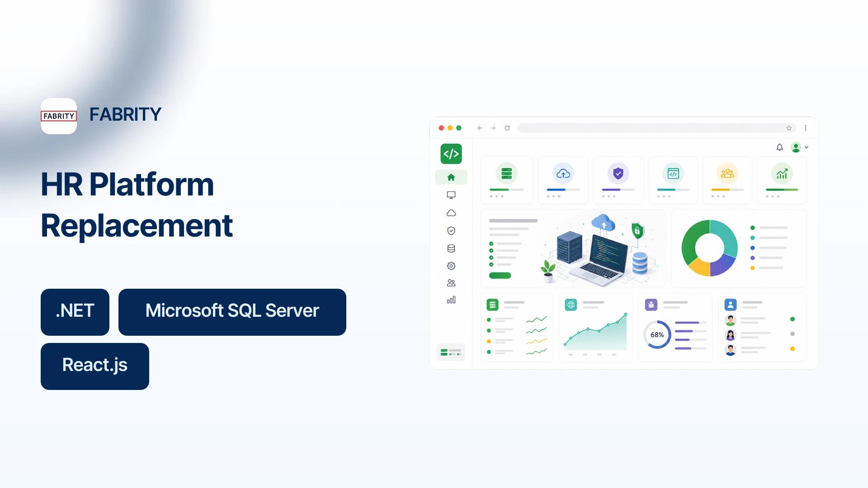
Task: Reload the page with the refresh icon
Action: [507, 128]
